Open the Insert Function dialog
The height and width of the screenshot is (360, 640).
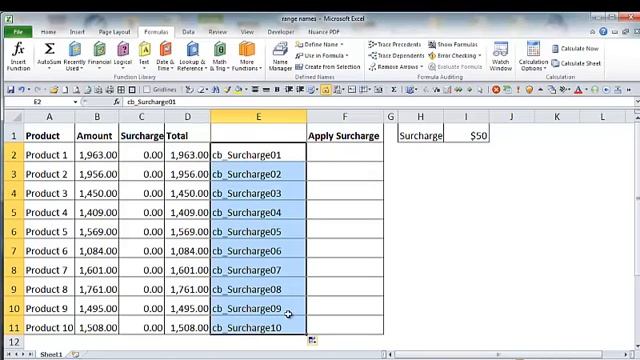(18, 56)
